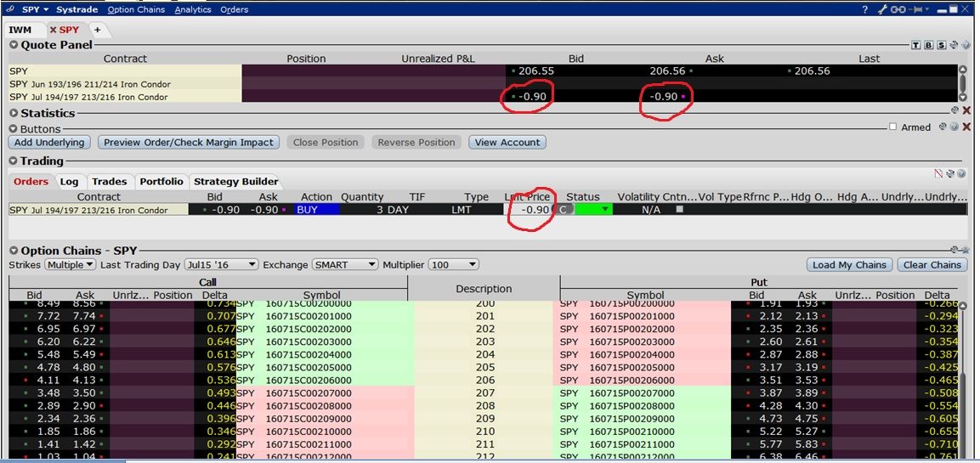The image size is (980, 463).
Task: Switch to the Log tab
Action: tap(70, 181)
